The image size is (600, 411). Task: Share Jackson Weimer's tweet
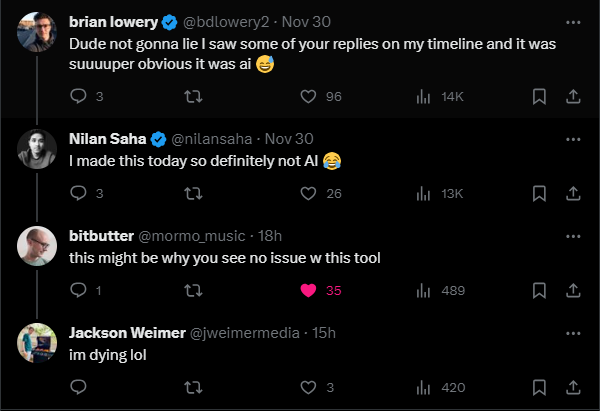tap(573, 387)
